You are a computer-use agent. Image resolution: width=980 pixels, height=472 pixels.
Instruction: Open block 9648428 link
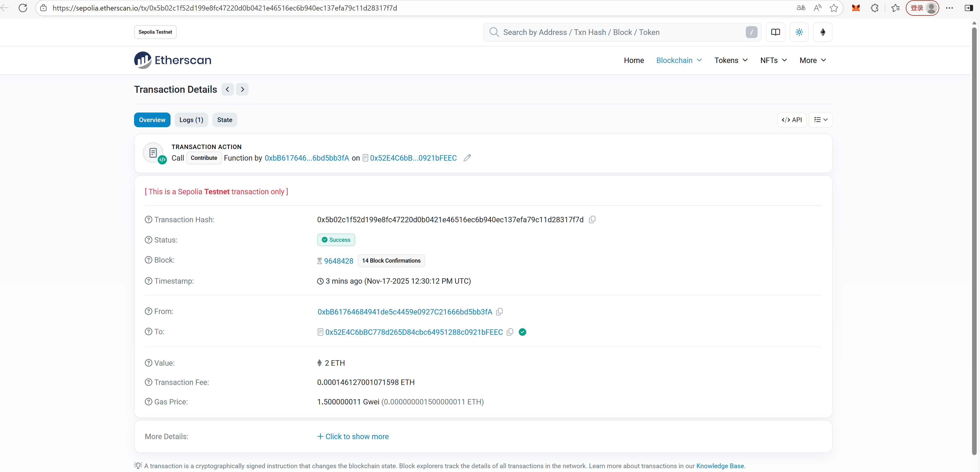point(338,261)
